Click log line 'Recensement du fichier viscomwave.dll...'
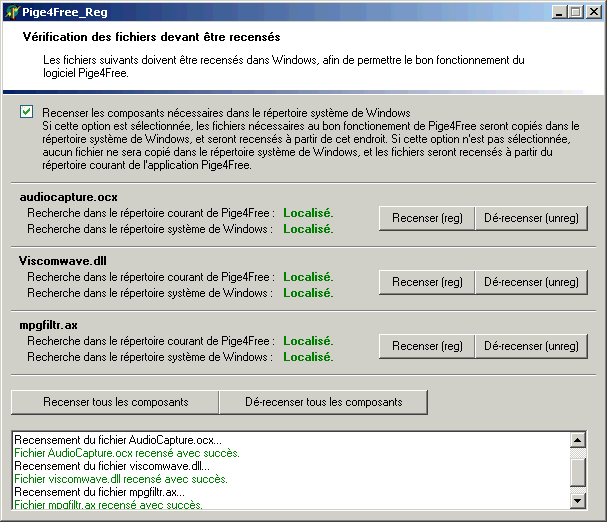 [x=112, y=466]
